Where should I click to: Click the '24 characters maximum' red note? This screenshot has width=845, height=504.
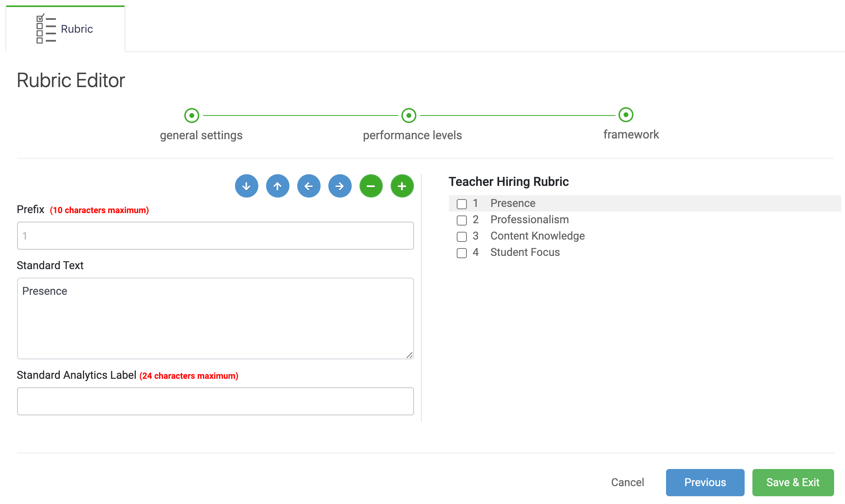189,376
